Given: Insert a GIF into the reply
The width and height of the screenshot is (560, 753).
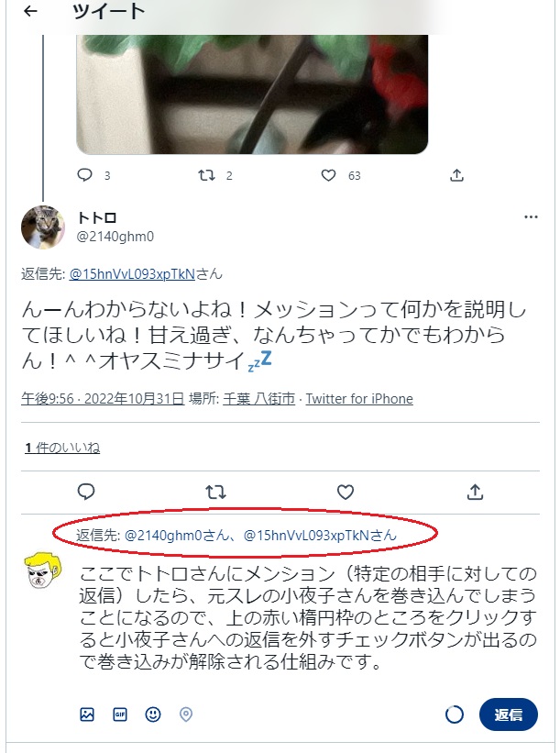Looking at the screenshot, I should coord(120,714).
